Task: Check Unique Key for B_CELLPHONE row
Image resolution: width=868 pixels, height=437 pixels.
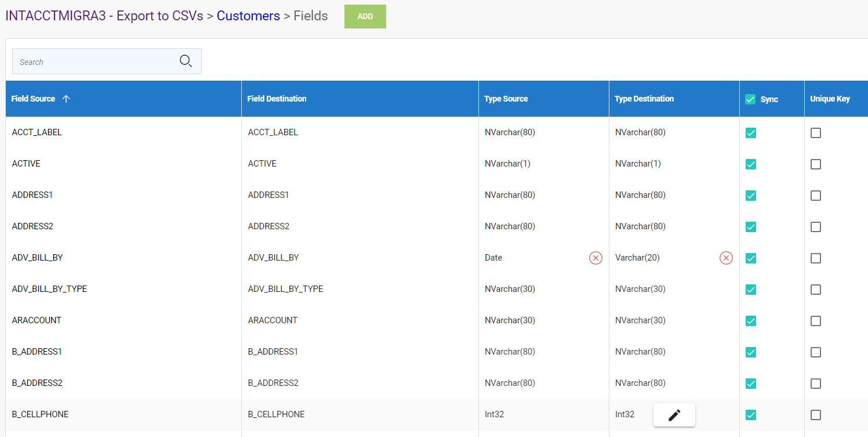Action: [x=815, y=415]
